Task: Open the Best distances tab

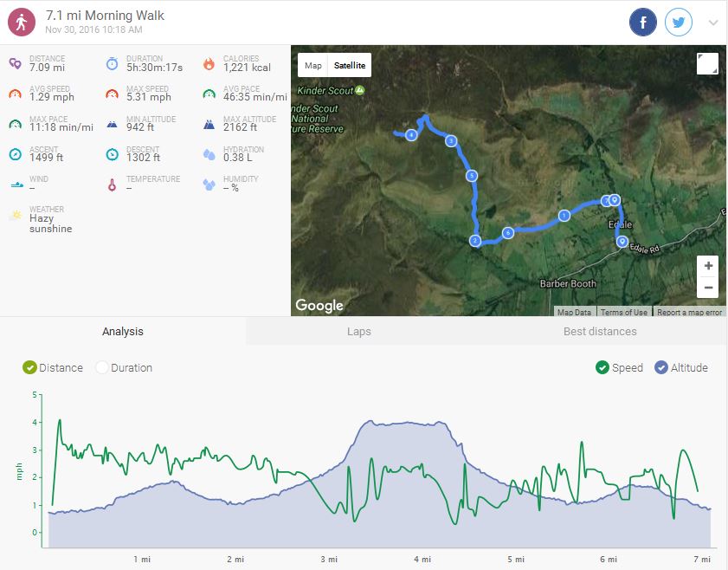Action: click(599, 331)
